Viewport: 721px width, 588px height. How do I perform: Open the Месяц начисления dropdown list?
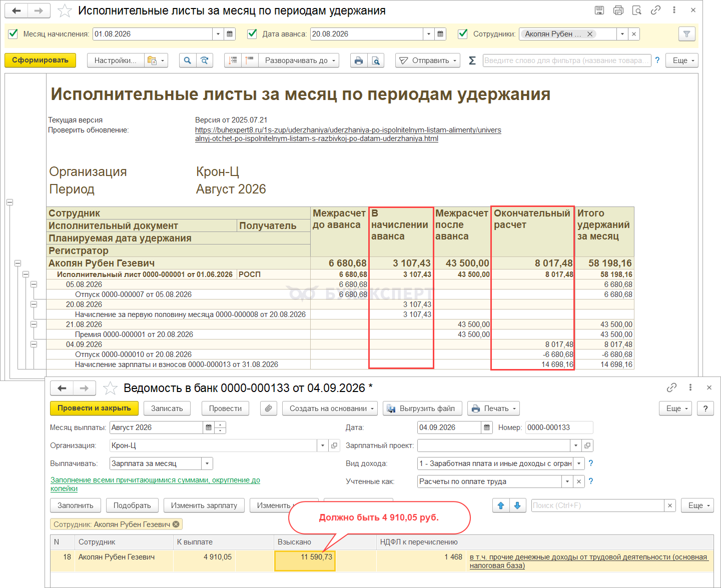(218, 34)
